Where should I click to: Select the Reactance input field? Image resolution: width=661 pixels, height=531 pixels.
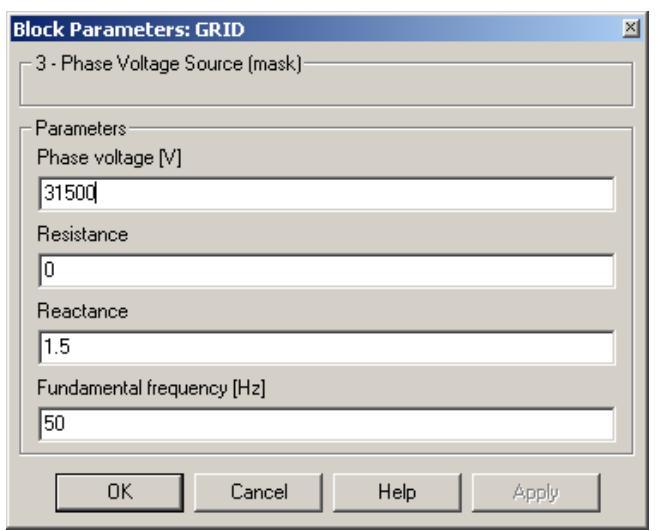pos(325,347)
